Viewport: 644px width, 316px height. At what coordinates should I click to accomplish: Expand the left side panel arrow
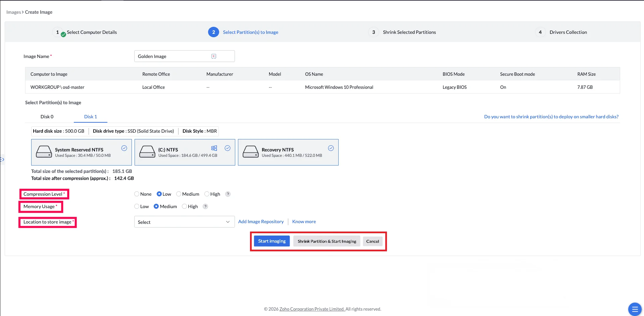(2, 160)
